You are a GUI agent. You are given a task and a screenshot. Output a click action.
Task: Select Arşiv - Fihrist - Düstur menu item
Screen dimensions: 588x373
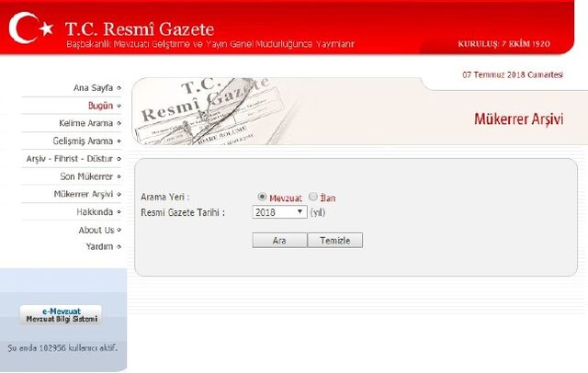[x=70, y=159]
